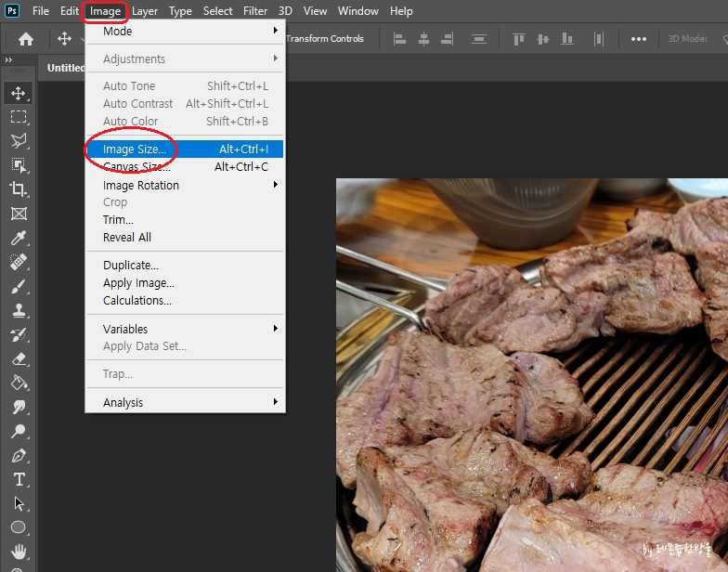Align left edges in options bar

tap(399, 39)
